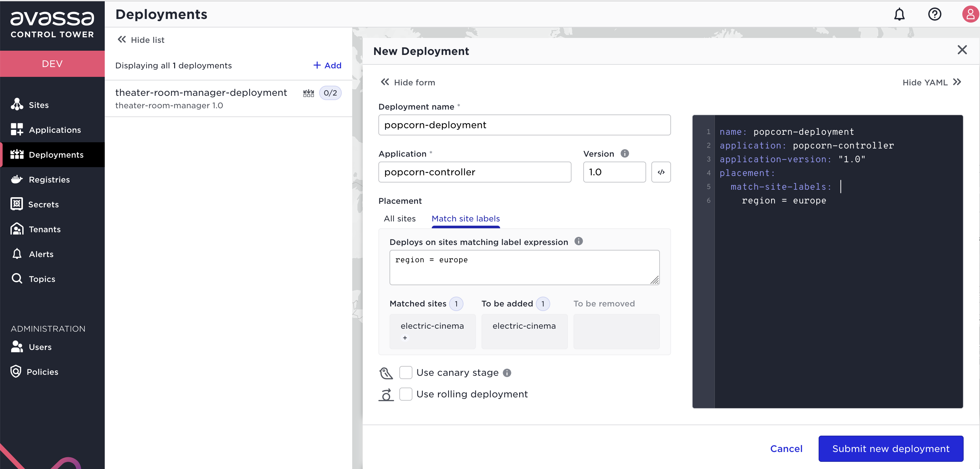Click the To be added count badge
The image size is (980, 469).
pos(542,304)
